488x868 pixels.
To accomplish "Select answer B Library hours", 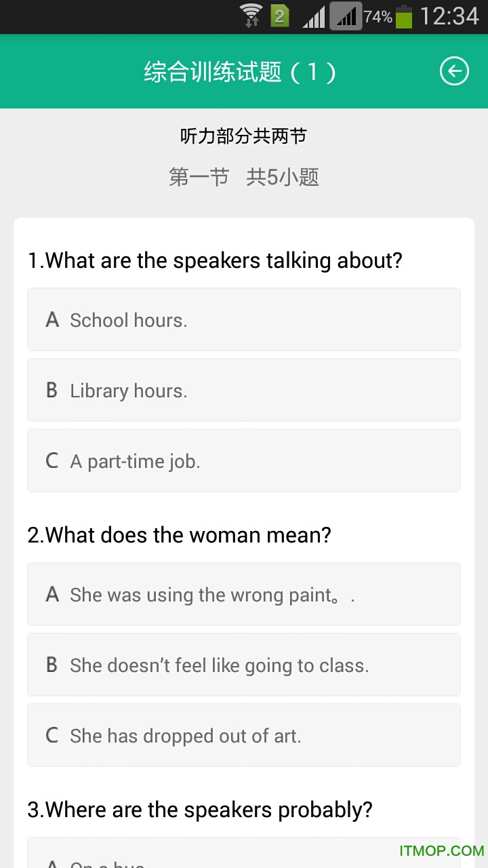I will point(244,390).
